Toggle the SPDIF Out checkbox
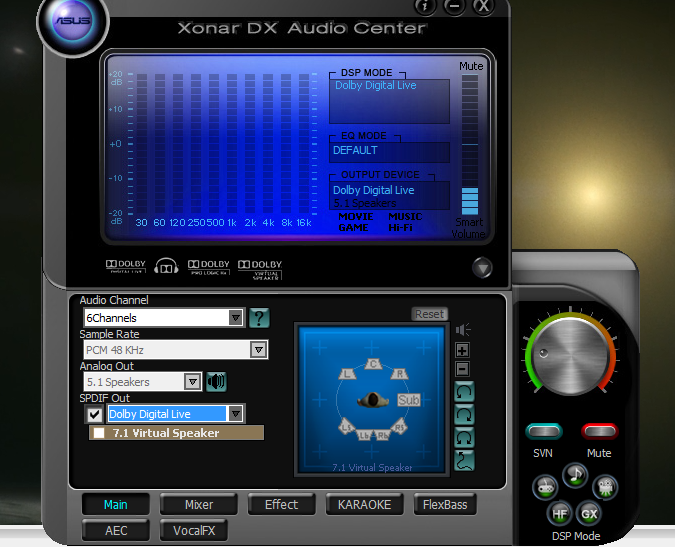Image resolution: width=675 pixels, height=547 pixels. pos(94,414)
